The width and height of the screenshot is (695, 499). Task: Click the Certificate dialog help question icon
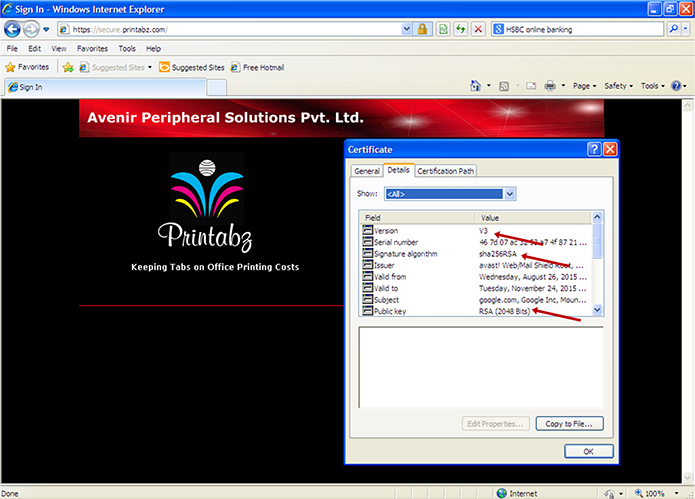(594, 149)
